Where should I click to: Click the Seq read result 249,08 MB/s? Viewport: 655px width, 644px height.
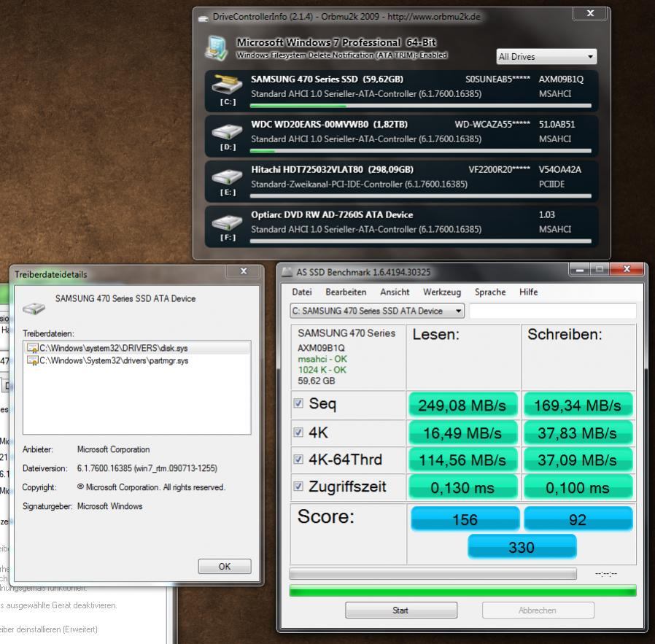(462, 405)
